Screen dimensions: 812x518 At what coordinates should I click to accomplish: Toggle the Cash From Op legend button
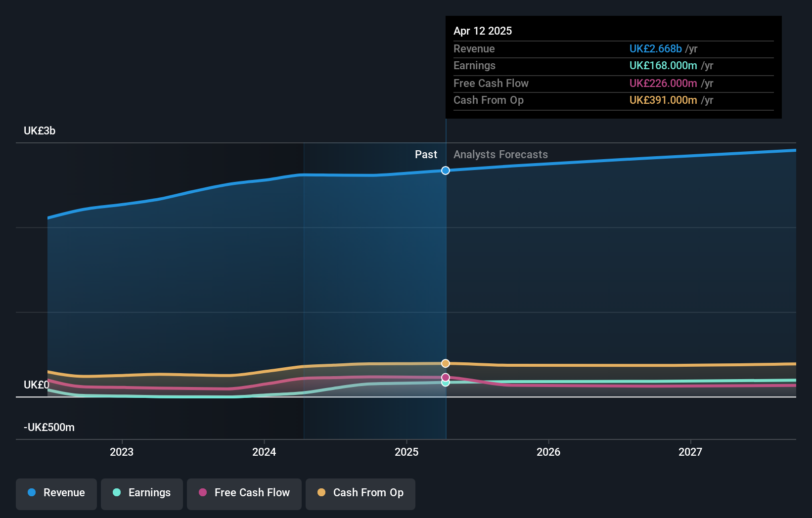tap(361, 494)
